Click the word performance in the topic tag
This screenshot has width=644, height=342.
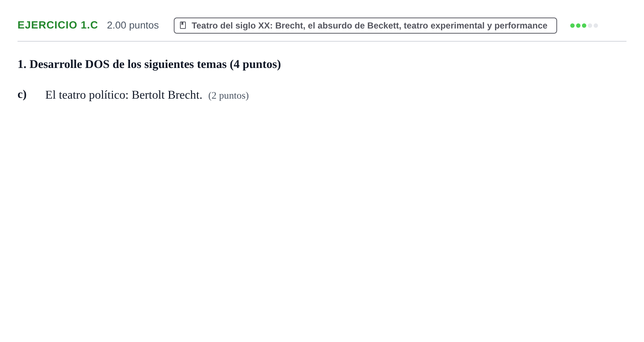(521, 26)
